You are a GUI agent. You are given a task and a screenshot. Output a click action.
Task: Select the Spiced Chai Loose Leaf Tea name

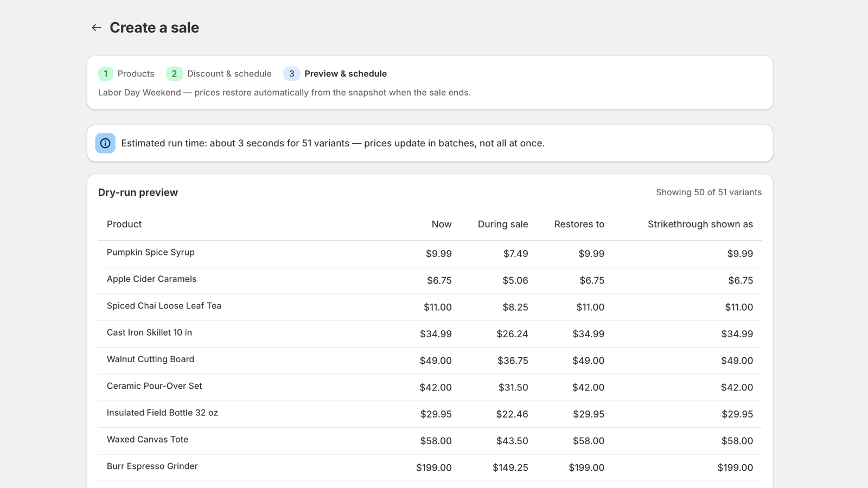click(x=164, y=306)
